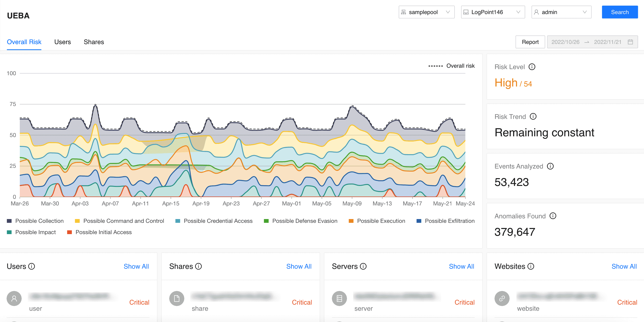644x322 pixels.
Task: Click the Servers panel info icon
Action: pos(363,266)
